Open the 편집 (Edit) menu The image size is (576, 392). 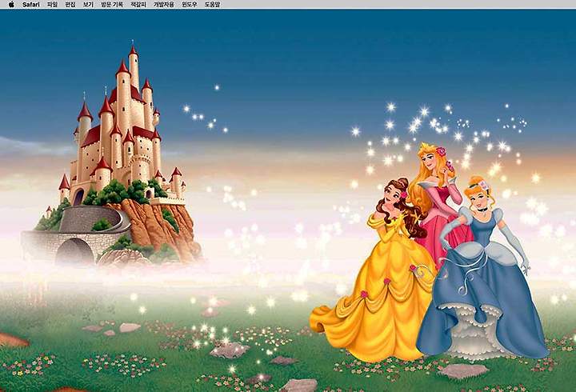pyautogui.click(x=70, y=5)
